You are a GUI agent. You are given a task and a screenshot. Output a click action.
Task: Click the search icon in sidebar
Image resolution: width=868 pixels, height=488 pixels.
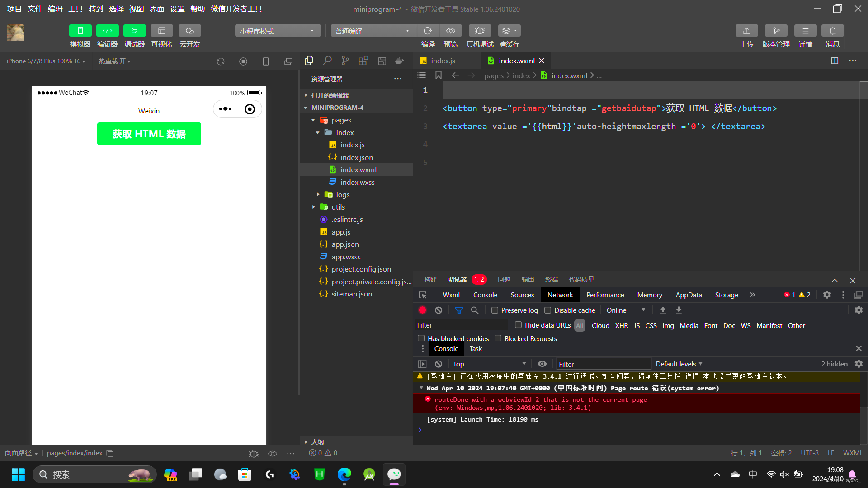coord(327,61)
